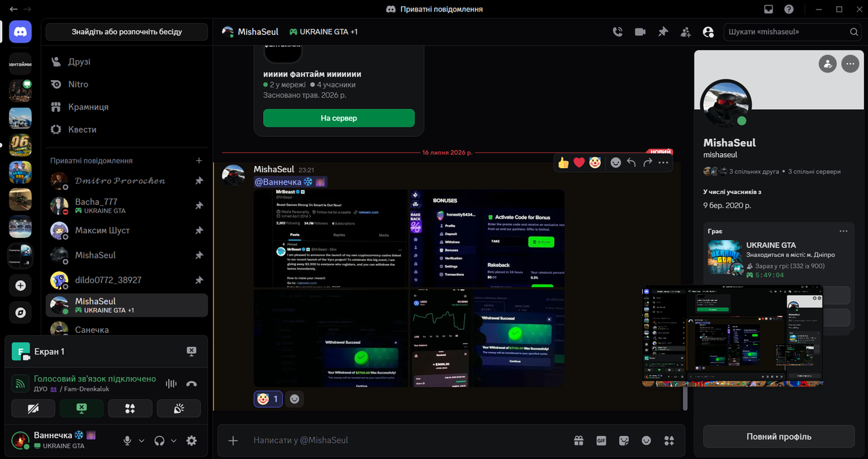The image size is (868, 459).
Task: Open Максим Шуст conversation
Action: pyautogui.click(x=127, y=231)
